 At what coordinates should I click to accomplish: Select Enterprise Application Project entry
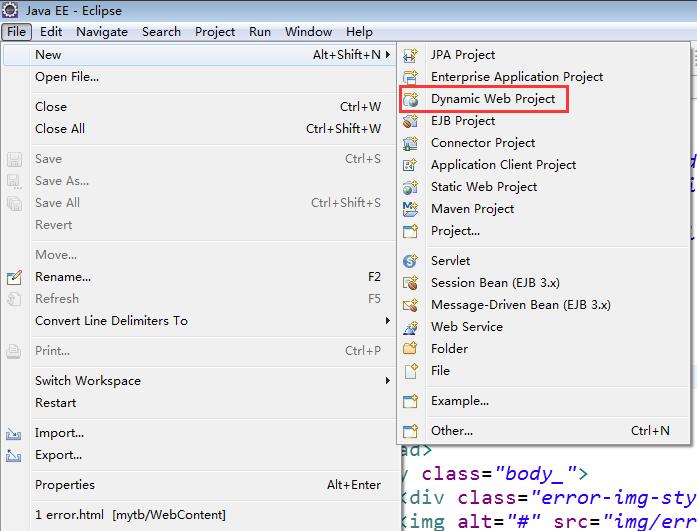point(544,77)
